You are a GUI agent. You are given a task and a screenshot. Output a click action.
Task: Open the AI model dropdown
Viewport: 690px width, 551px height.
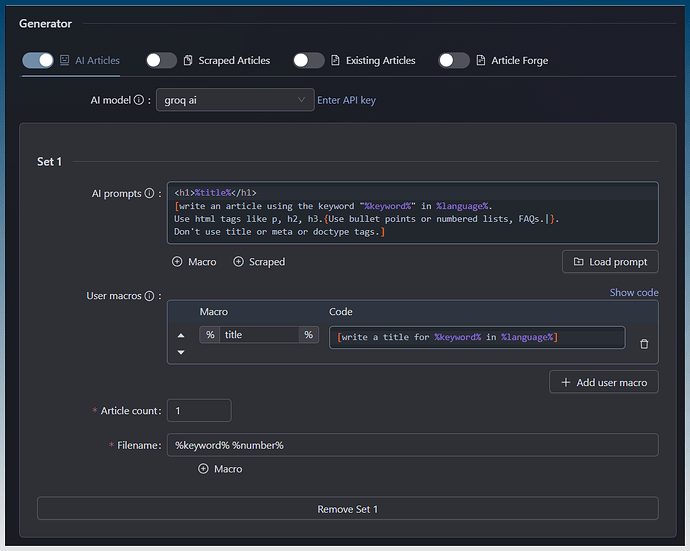tap(236, 100)
